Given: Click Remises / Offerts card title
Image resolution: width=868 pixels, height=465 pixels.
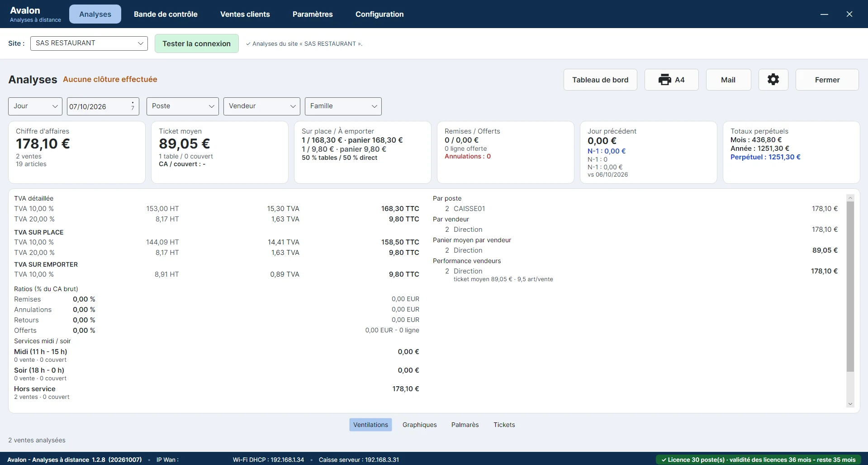Looking at the screenshot, I should click(x=472, y=131).
